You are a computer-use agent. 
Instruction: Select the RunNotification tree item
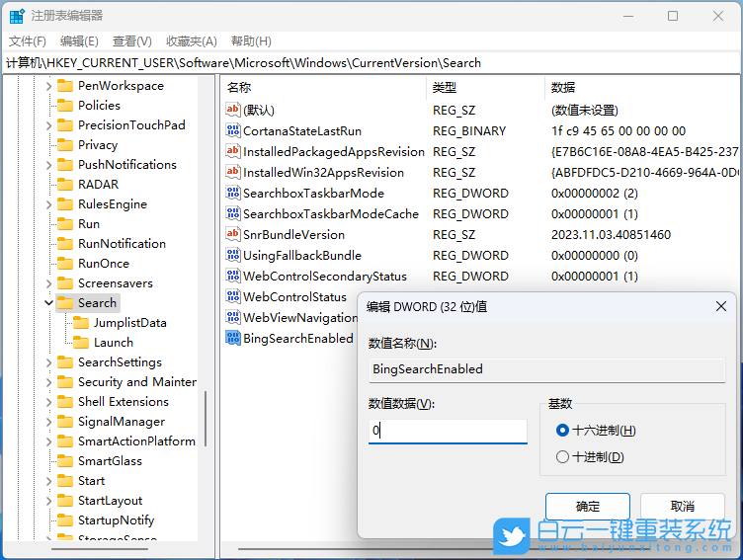click(122, 244)
